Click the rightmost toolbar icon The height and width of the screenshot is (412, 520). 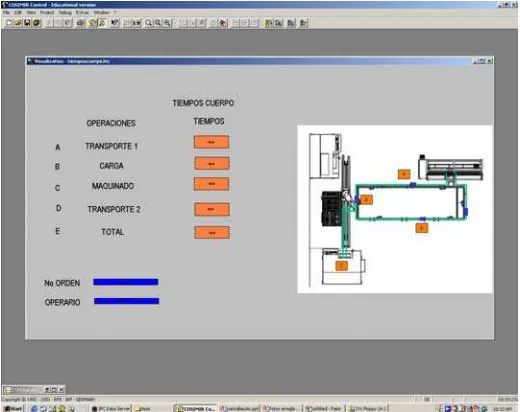pyautogui.click(x=303, y=23)
